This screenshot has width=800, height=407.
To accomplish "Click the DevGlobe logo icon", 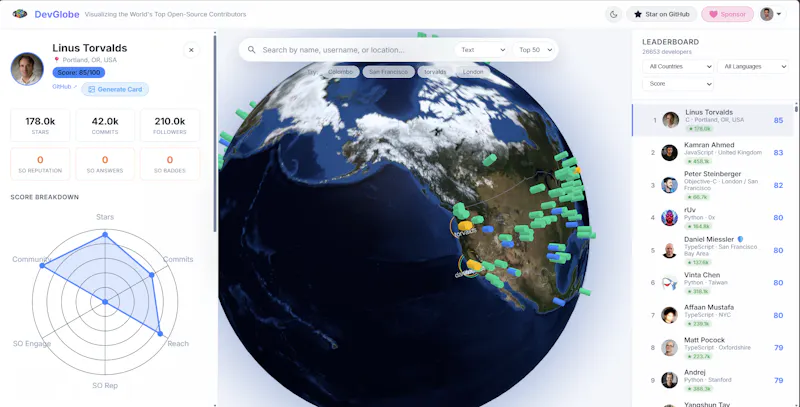I will 19,14.
